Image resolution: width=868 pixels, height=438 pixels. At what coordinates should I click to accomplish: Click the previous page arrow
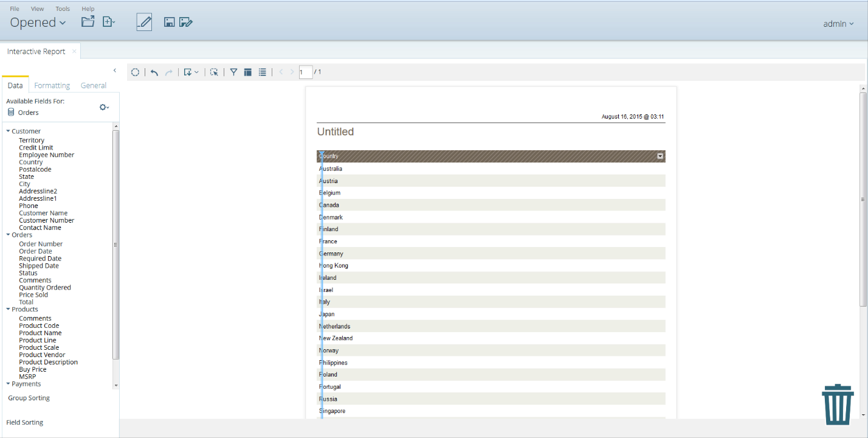pos(281,72)
